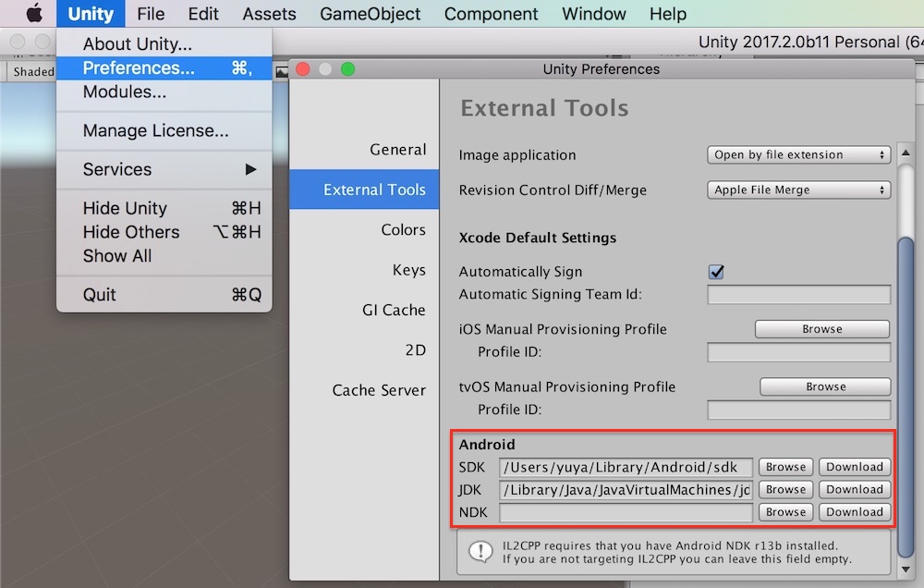Click iOS Profile ID input field

point(798,352)
